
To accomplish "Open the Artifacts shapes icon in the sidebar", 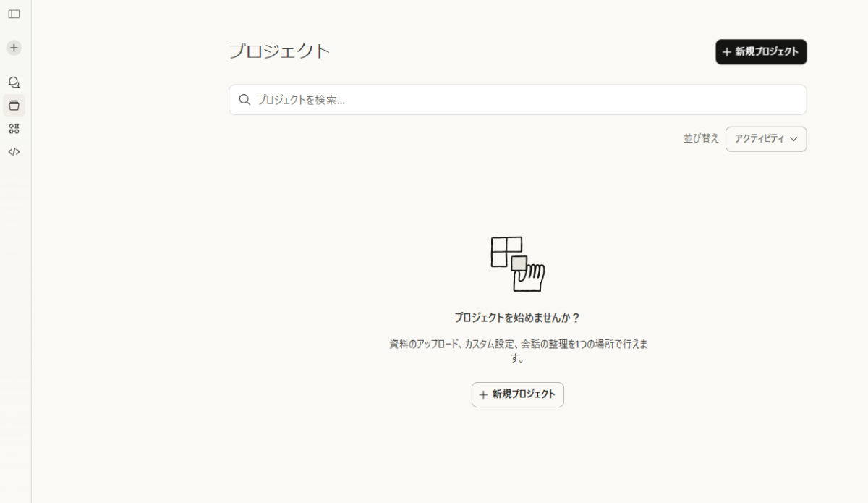I will pyautogui.click(x=13, y=128).
